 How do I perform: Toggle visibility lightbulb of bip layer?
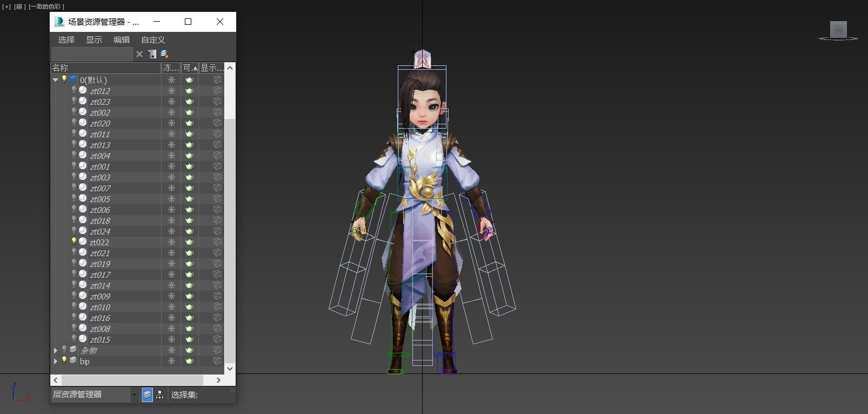pos(64,360)
